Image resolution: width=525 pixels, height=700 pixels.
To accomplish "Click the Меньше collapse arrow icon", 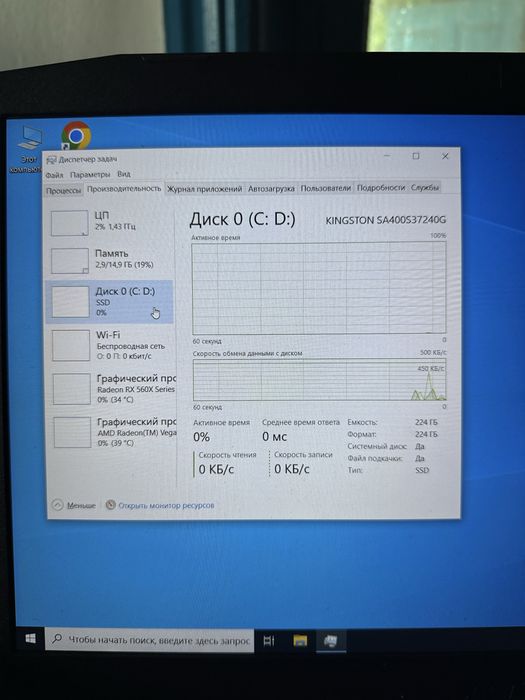I will (x=58, y=505).
